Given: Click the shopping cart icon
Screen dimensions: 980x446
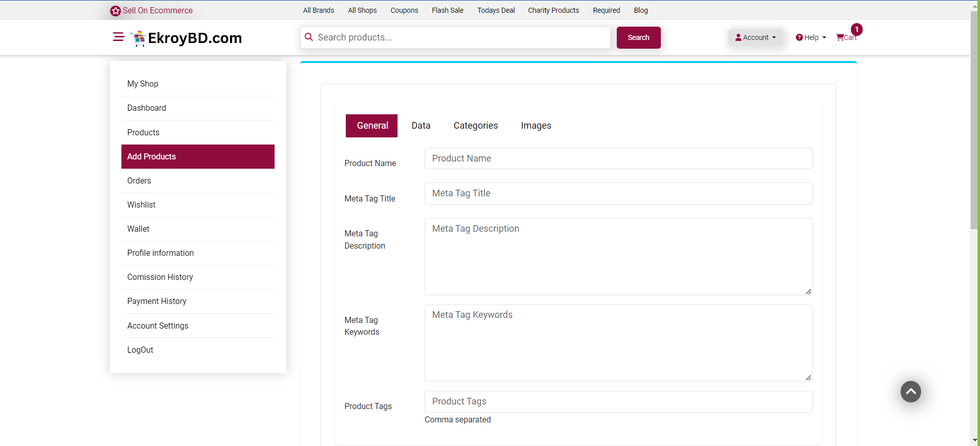Looking at the screenshot, I should [840, 37].
